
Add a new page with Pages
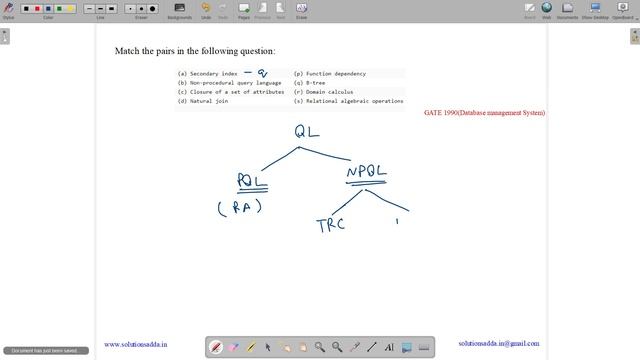244,11
